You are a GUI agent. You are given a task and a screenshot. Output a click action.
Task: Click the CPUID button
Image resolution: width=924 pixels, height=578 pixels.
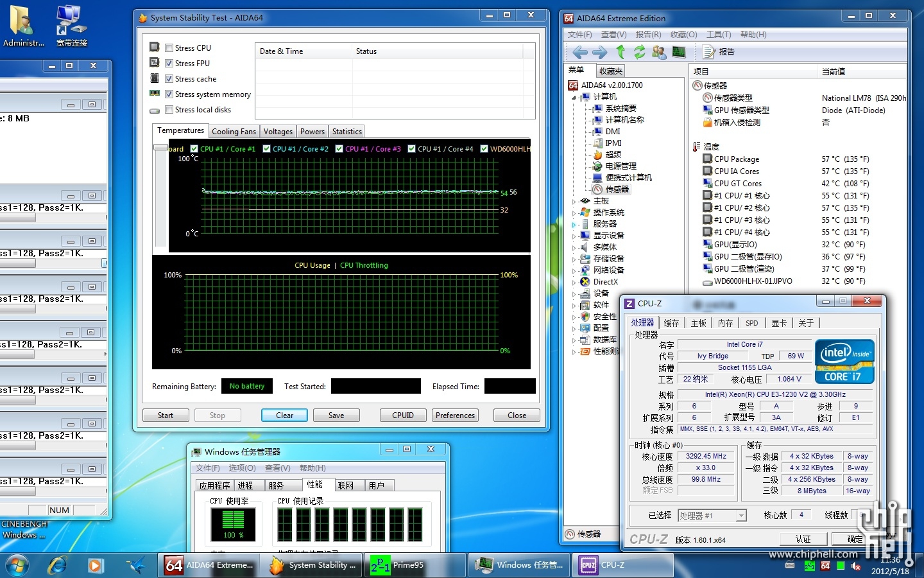tap(403, 416)
